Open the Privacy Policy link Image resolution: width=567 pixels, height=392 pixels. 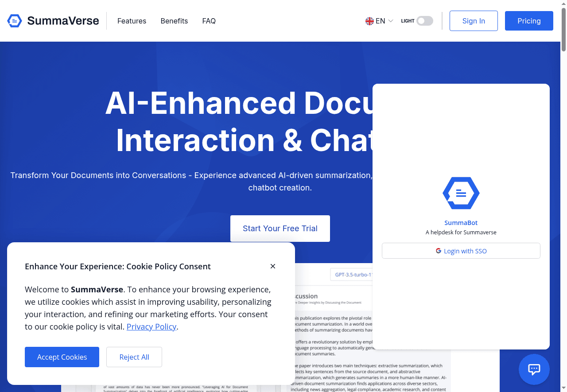point(151,326)
